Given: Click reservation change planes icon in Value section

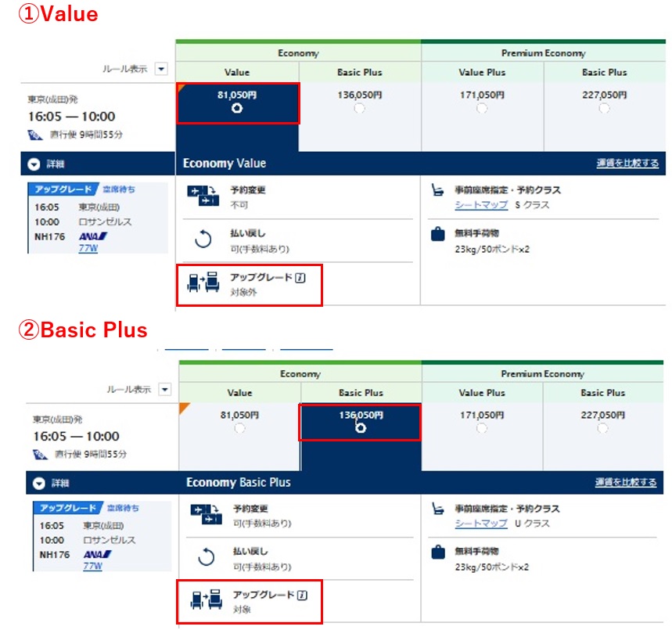Looking at the screenshot, I should coord(203,196).
